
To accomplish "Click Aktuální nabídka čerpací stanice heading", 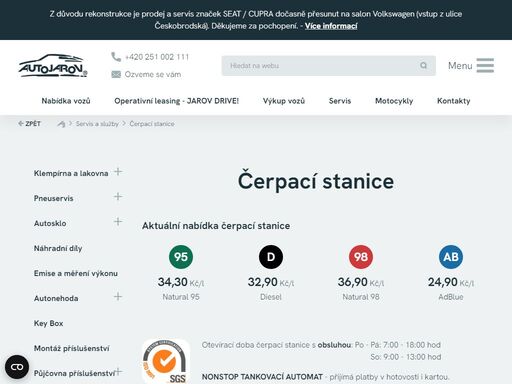I will [216, 226].
